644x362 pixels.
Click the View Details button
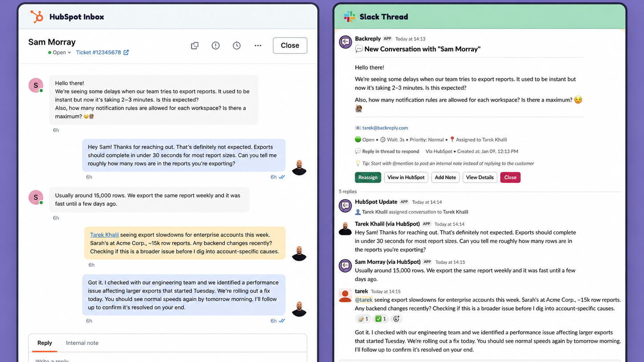point(480,177)
